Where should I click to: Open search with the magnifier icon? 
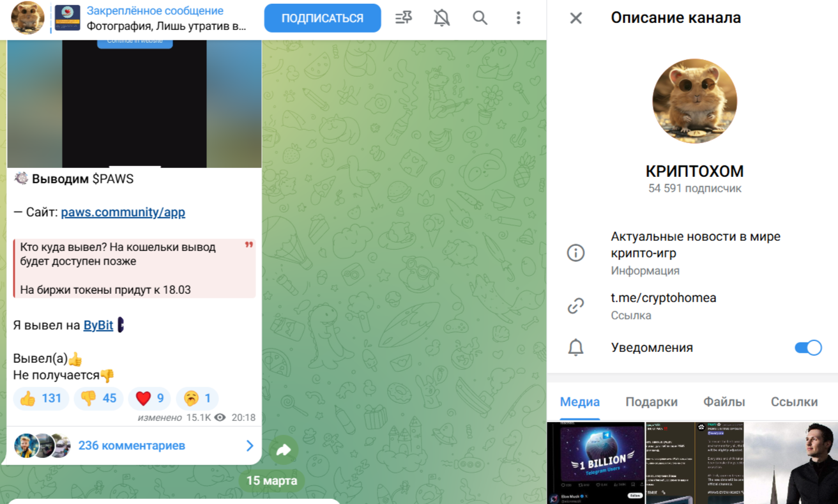[480, 18]
